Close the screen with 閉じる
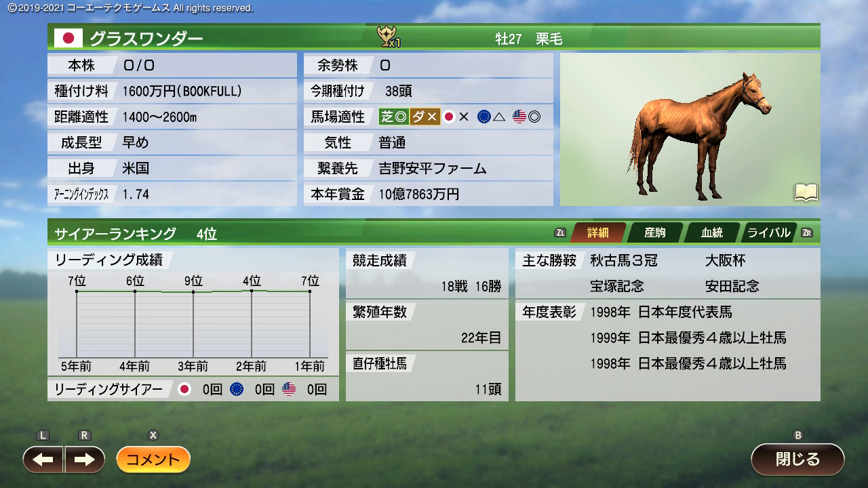Viewport: 868px width, 488px height. point(797,459)
